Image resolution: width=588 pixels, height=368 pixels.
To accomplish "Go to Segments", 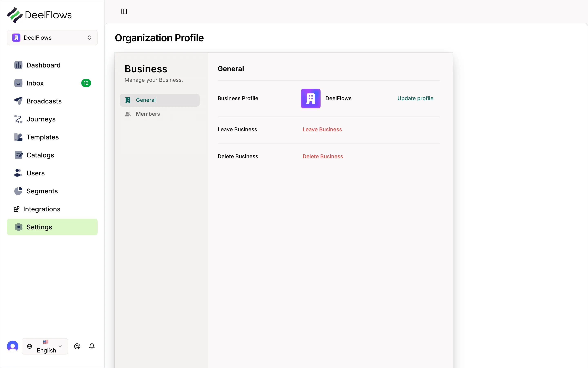I will click(52, 191).
